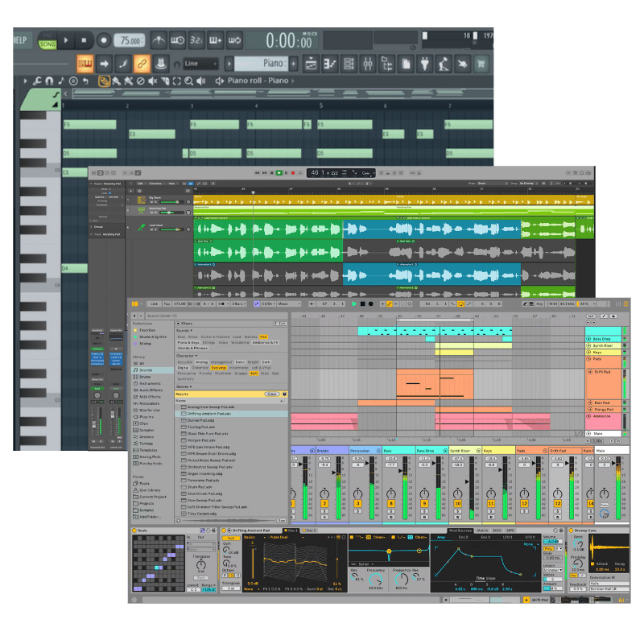Screen dimensions: 644x644
Task: Click the Ableton play button
Action: click(x=354, y=304)
